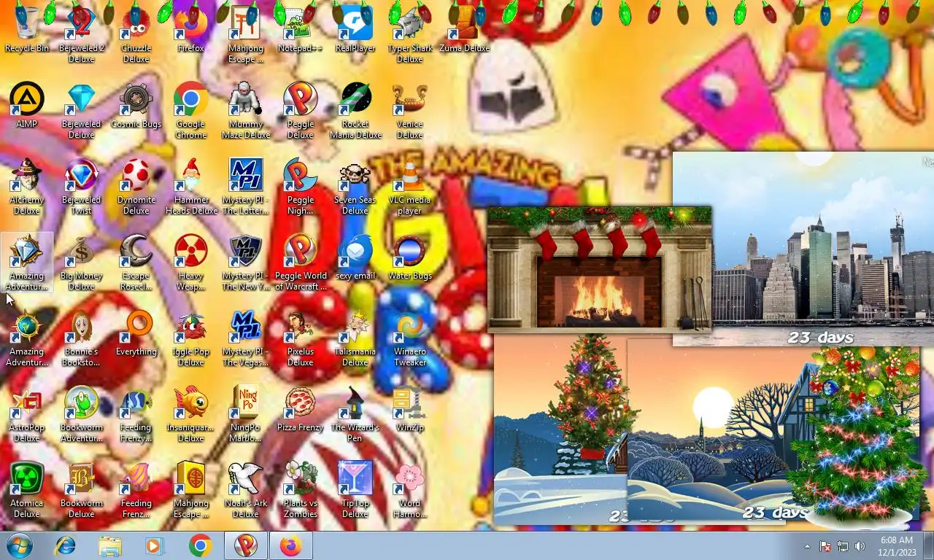Open Internet Explorer from the taskbar
Screen dimensions: 934x560
(x=65, y=545)
